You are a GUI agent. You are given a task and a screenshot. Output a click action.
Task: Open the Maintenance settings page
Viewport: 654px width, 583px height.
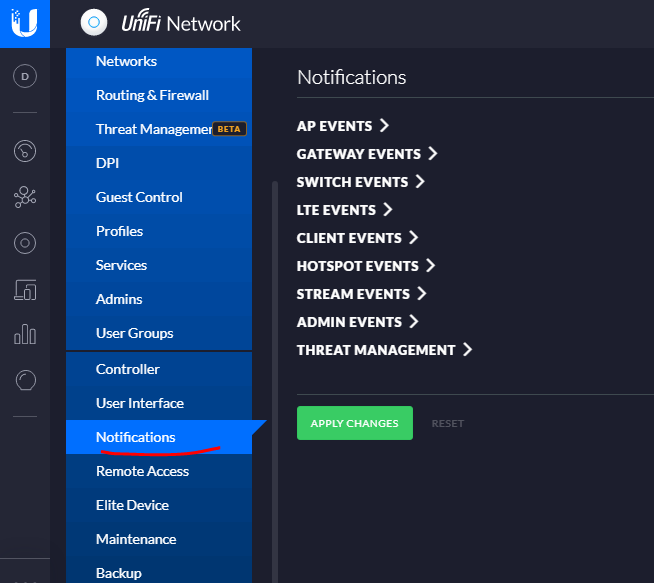tap(159, 539)
